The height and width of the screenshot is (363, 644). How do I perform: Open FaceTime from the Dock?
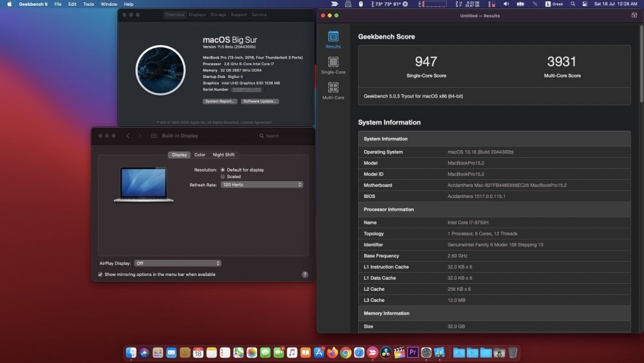tap(279, 353)
